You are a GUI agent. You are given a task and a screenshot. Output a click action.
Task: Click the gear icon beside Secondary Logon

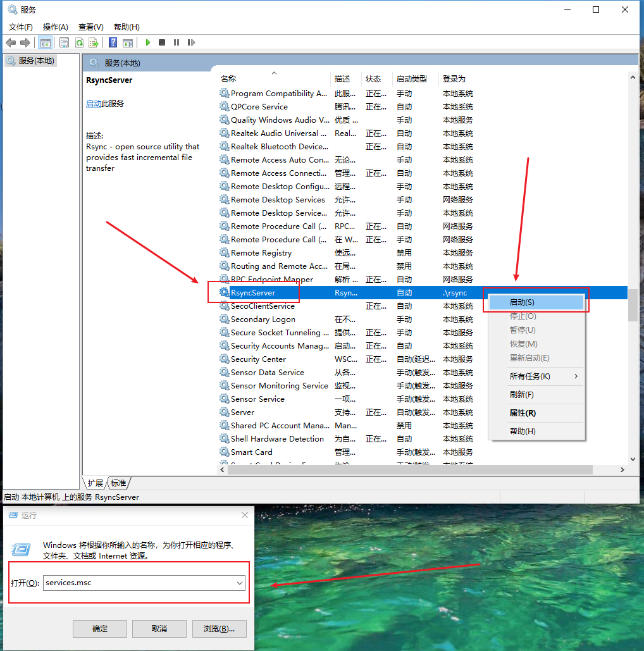coord(224,319)
